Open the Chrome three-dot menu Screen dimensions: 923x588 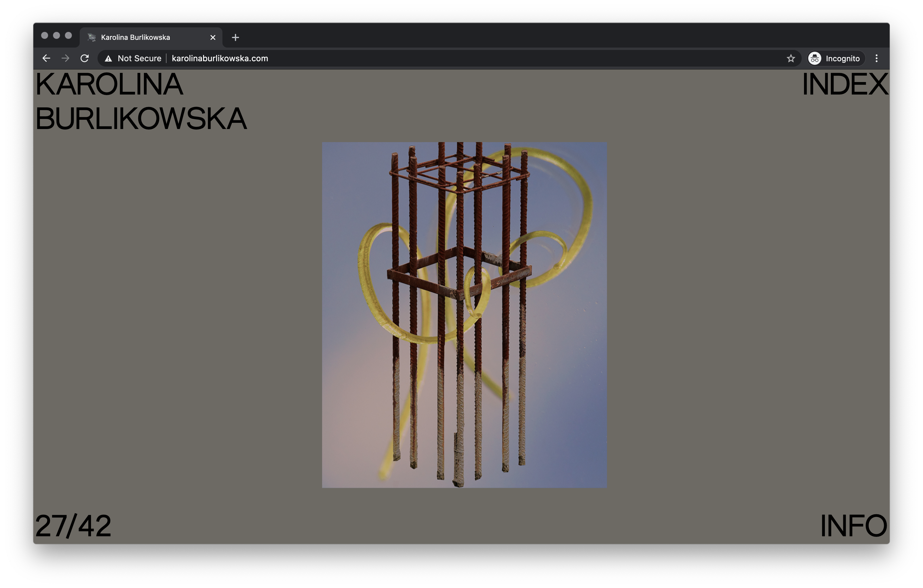click(877, 58)
